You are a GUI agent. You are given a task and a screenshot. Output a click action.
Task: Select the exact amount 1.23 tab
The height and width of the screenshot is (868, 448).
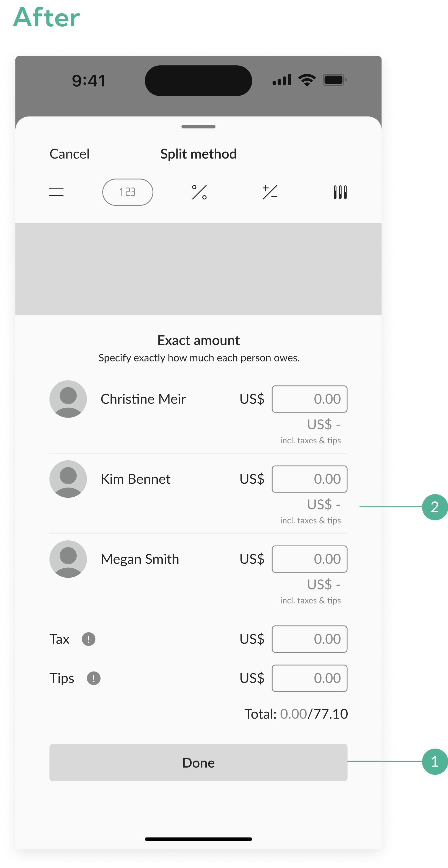(x=128, y=192)
